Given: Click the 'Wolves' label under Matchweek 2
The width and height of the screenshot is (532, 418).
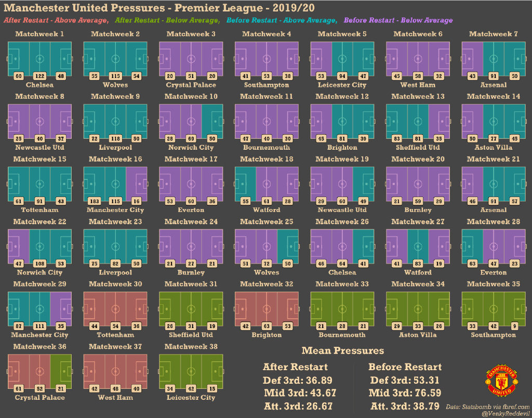Looking at the screenshot, I should (115, 85).
